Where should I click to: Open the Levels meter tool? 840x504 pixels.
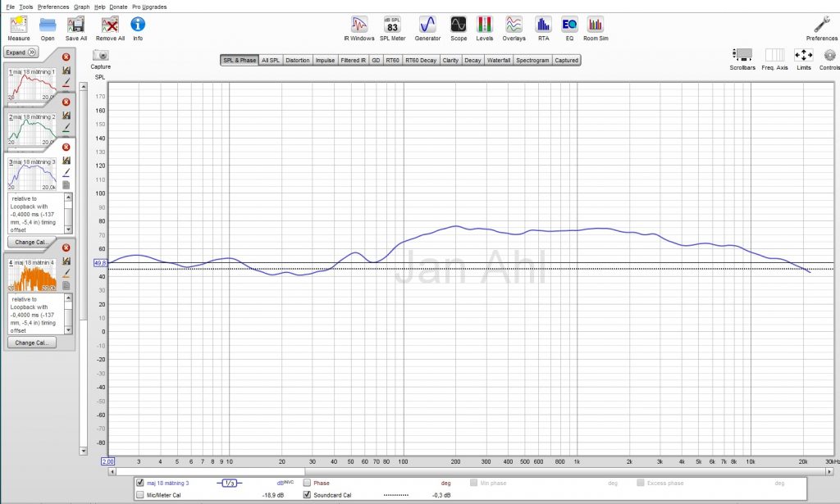(484, 25)
